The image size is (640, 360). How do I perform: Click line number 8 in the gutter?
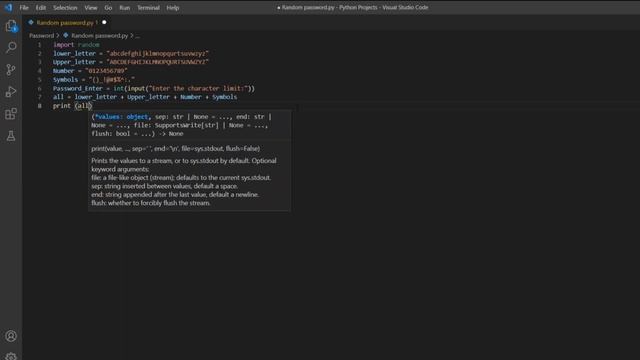coord(40,106)
